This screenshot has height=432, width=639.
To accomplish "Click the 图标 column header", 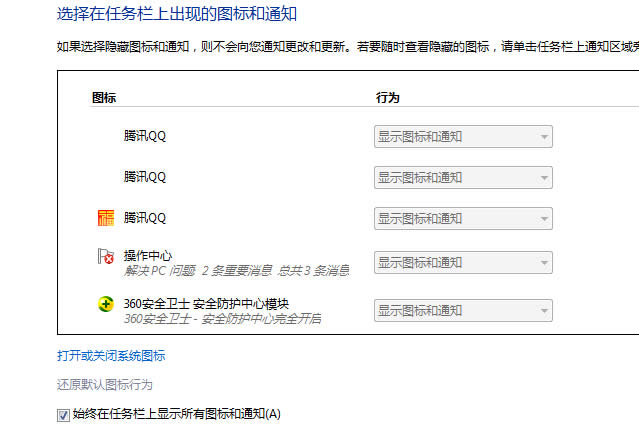I will coord(104,98).
